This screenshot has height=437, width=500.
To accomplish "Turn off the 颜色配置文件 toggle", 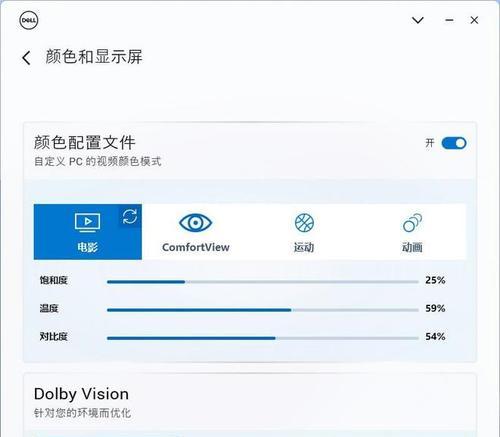I will [x=454, y=143].
